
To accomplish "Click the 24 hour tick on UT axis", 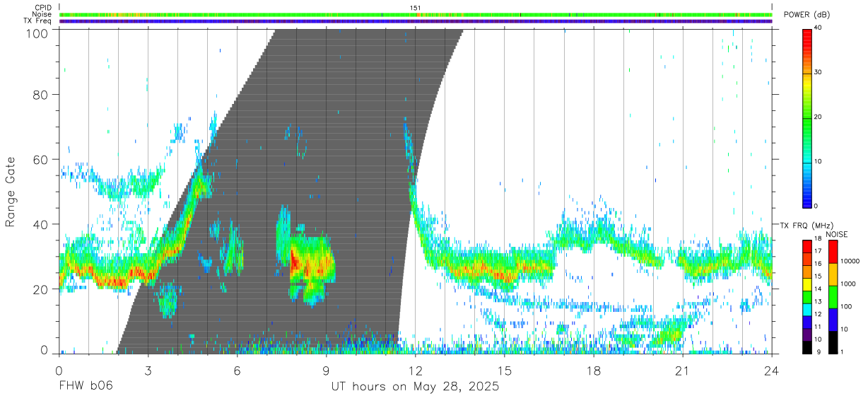I will click(772, 369).
